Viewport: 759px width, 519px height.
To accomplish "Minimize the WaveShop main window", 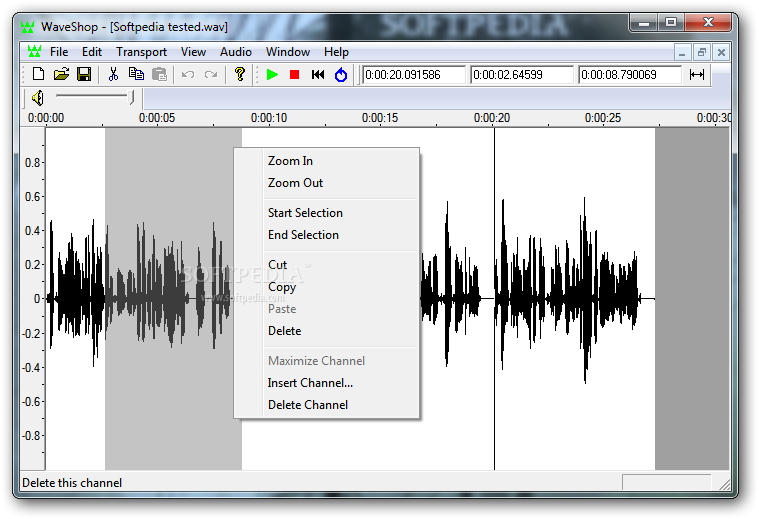I will [644, 23].
